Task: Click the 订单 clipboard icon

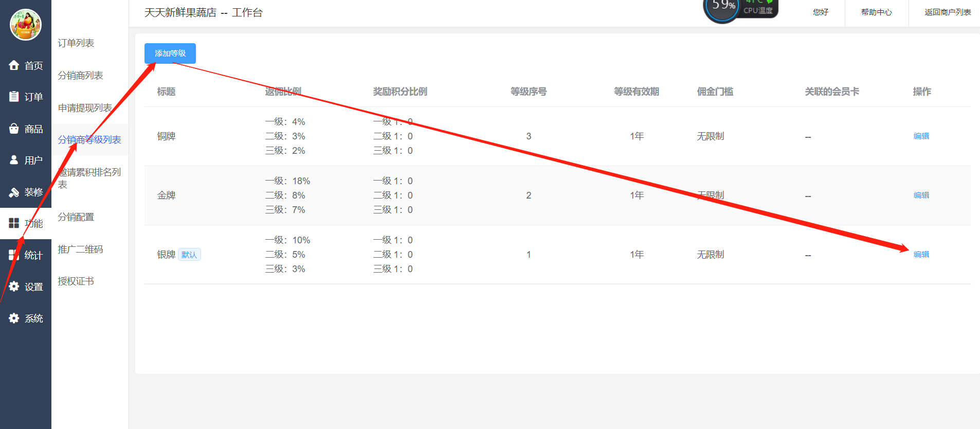Action: tap(14, 97)
